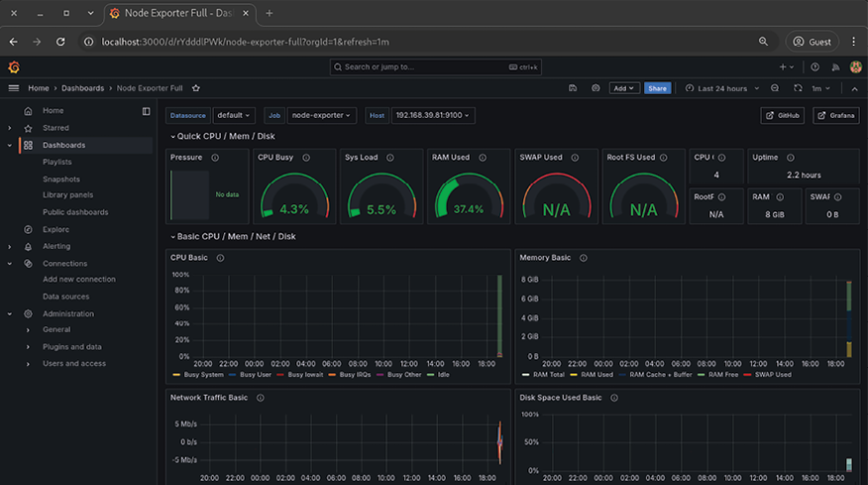
Task: Open the GitHub link button
Action: tap(782, 115)
